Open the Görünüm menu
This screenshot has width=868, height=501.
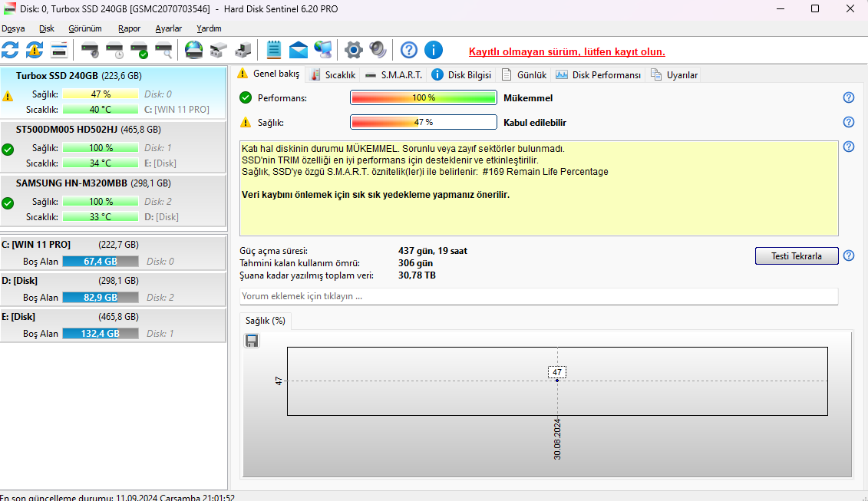coord(84,28)
